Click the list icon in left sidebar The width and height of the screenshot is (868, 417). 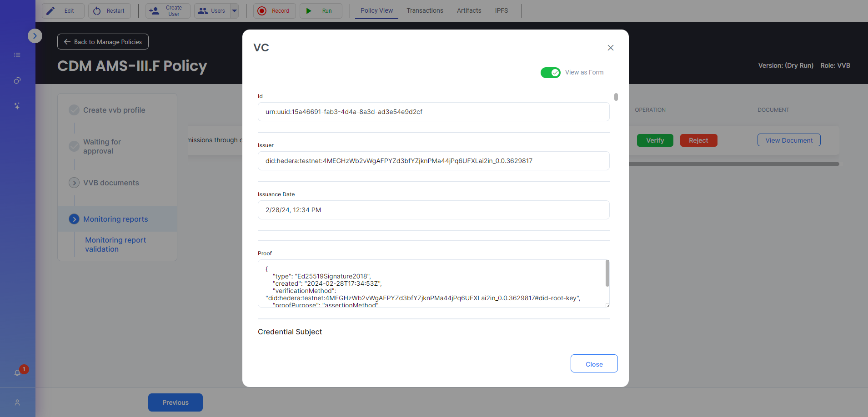[17, 55]
